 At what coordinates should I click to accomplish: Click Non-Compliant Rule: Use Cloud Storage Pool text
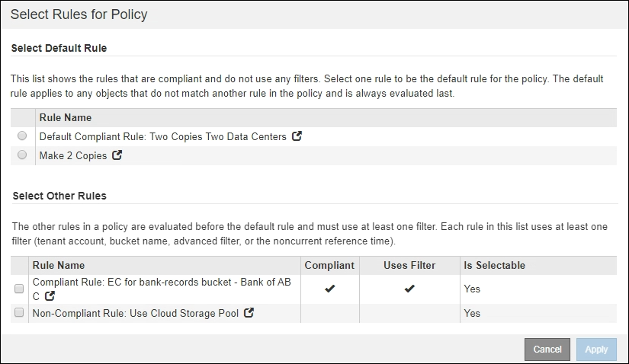[x=135, y=313]
